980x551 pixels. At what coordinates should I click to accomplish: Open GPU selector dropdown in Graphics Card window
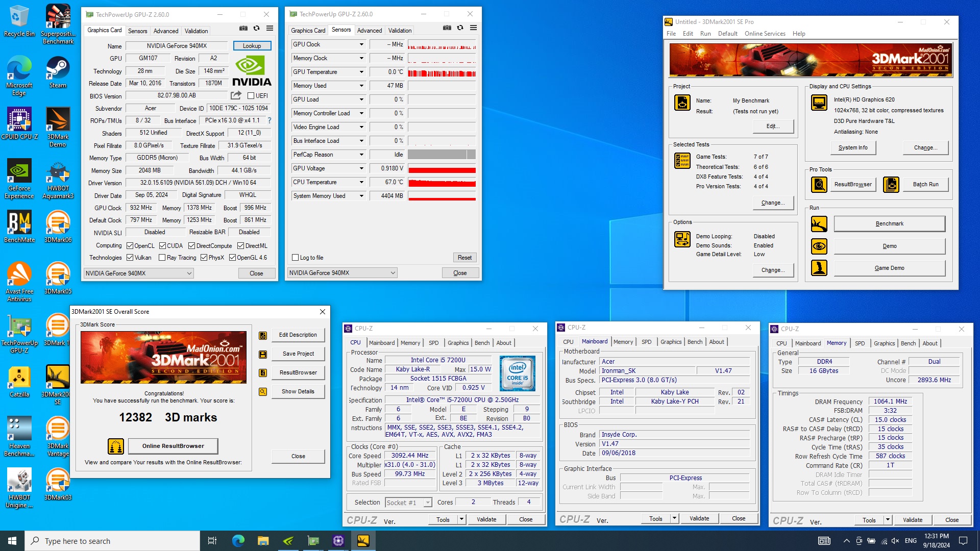[138, 273]
